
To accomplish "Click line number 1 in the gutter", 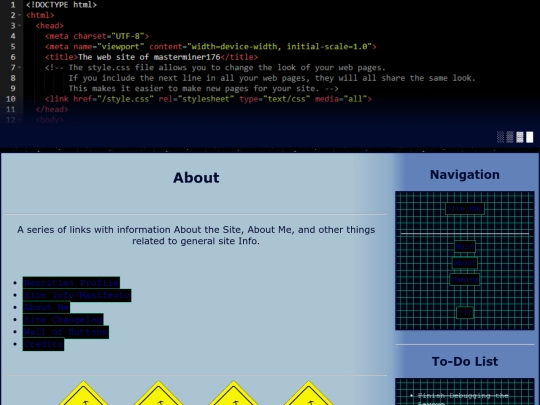I will tap(13, 5).
